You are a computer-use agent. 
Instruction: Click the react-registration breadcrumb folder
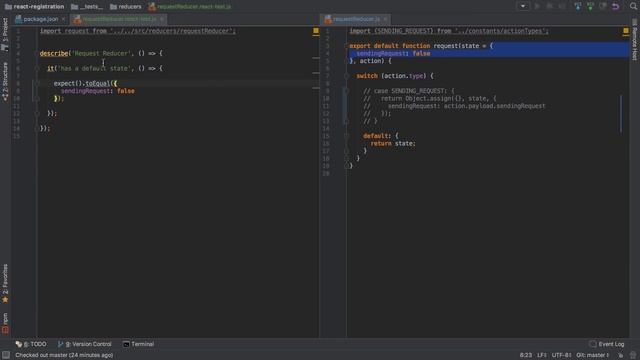[35, 7]
